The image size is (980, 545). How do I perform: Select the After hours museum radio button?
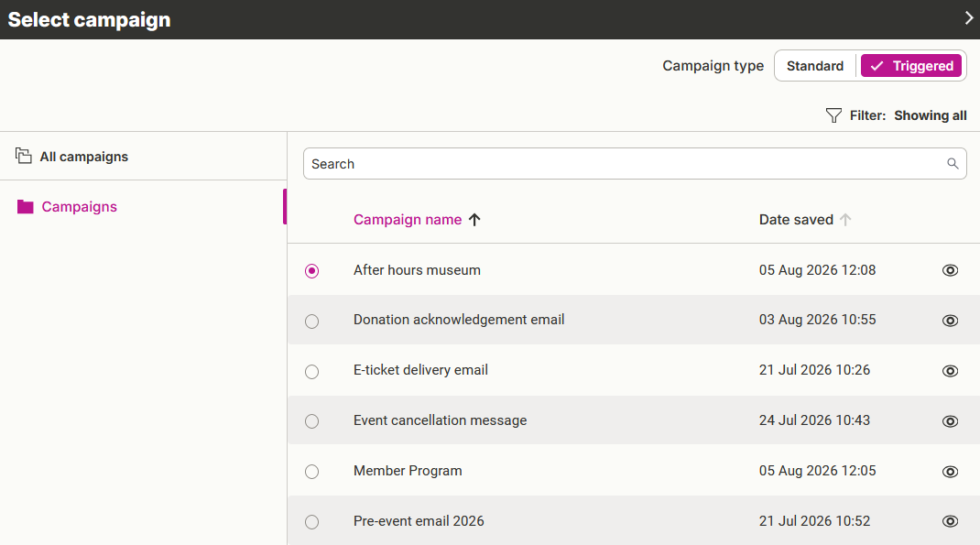312,270
